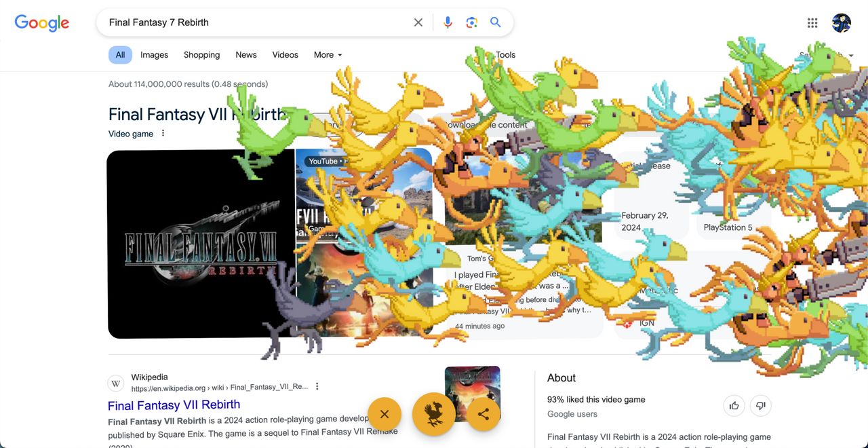
Task: Start voice search with the microphone icon
Action: pos(448,22)
